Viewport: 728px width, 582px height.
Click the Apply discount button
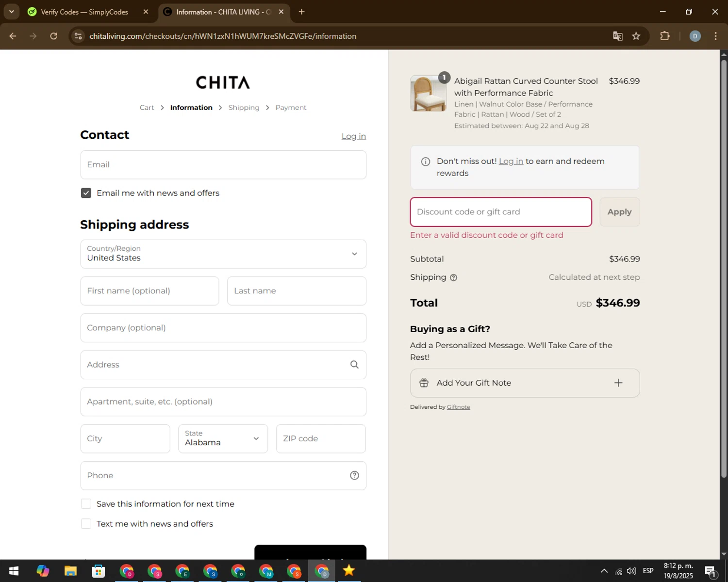point(620,212)
